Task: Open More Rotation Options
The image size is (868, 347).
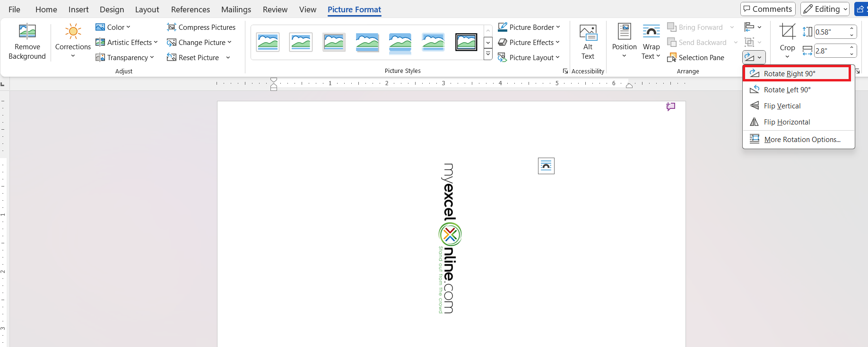Action: (799, 139)
